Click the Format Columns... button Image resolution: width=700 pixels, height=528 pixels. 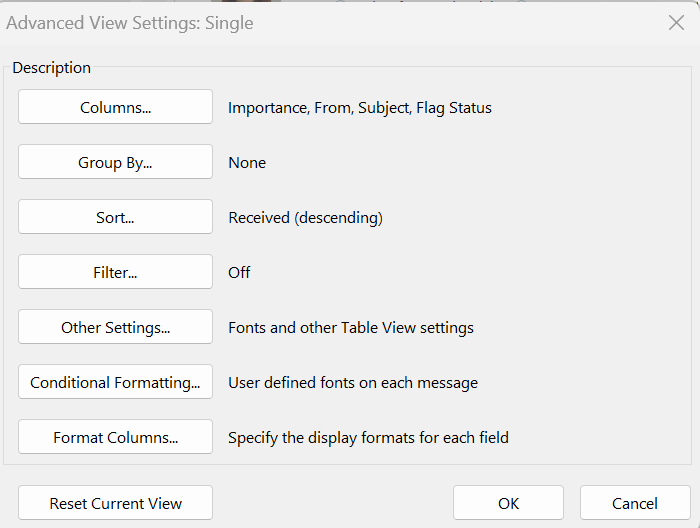(115, 437)
